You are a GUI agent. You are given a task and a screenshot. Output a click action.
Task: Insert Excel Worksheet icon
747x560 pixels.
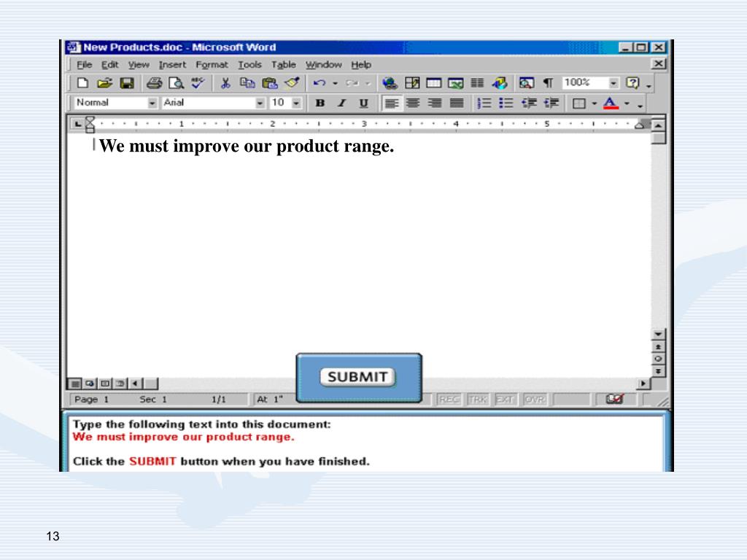(x=455, y=83)
